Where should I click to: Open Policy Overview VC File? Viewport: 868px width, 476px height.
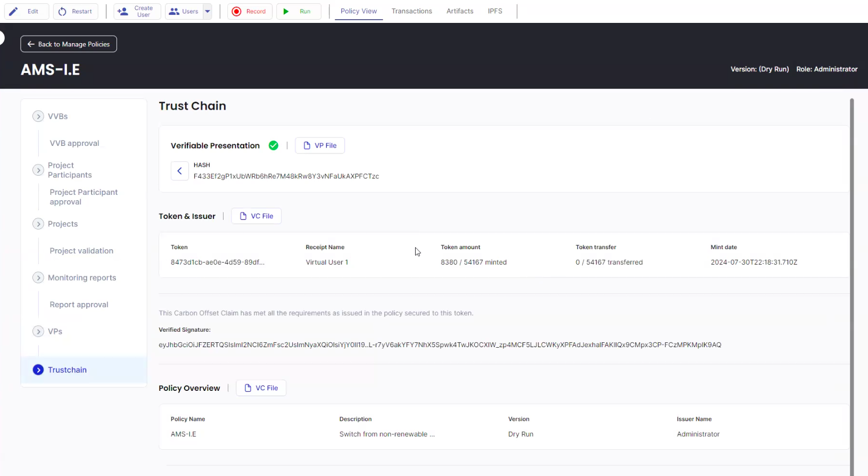click(261, 388)
